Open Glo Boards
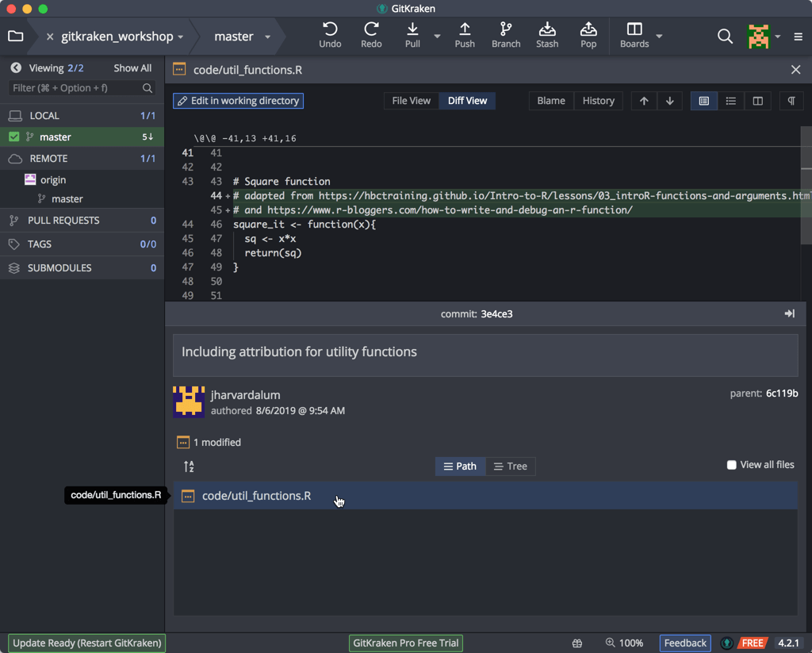Screen dimensions: 812x653 634,35
